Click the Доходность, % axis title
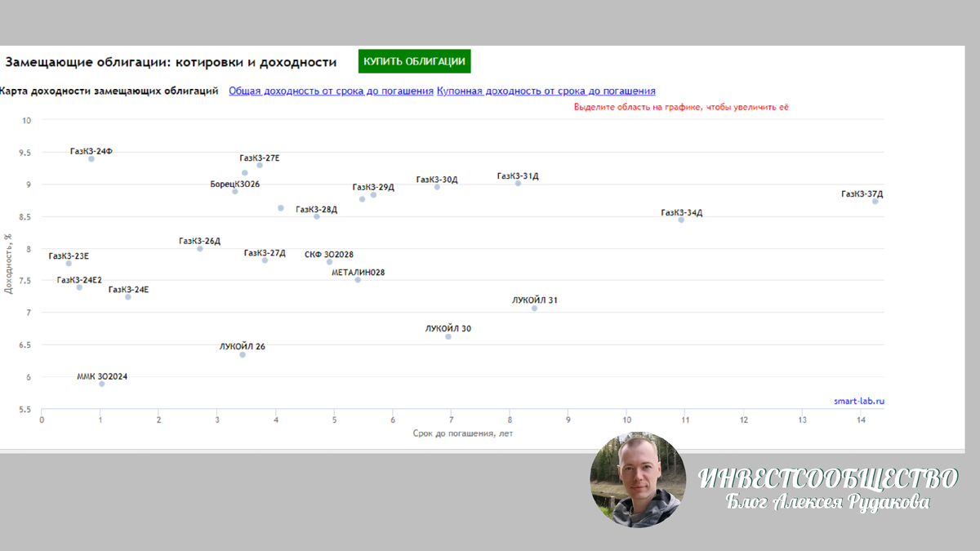Image resolution: width=980 pixels, height=551 pixels. tap(8, 263)
